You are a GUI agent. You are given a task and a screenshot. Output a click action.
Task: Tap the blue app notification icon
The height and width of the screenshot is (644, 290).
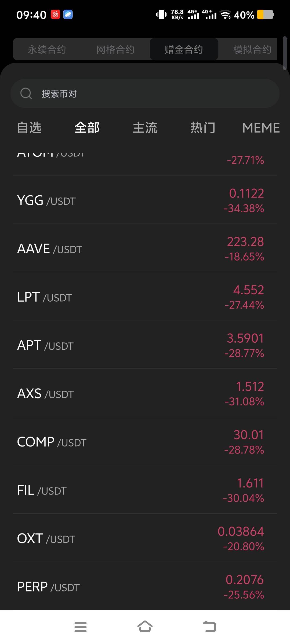(68, 14)
